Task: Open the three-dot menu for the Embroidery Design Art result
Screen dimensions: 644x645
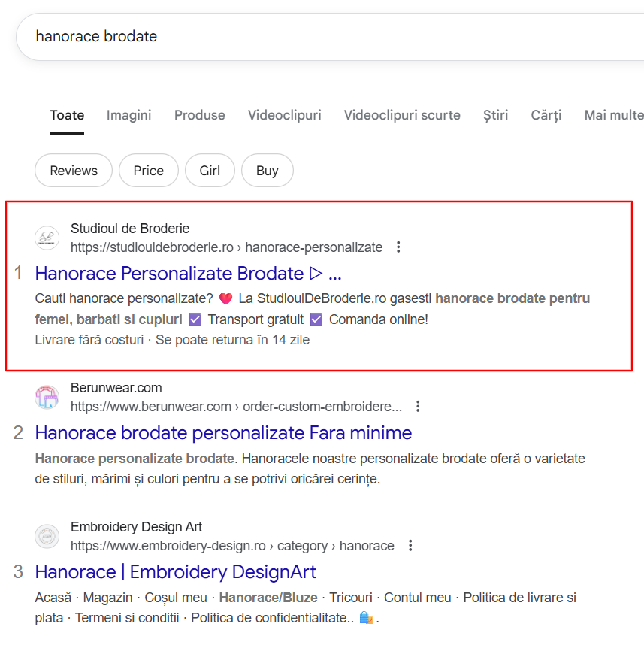Action: point(410,546)
